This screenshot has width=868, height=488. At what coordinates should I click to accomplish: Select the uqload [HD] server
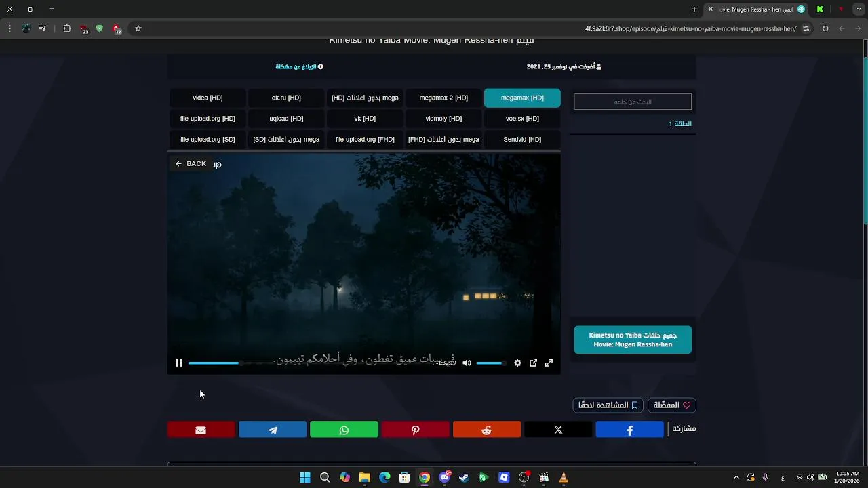point(286,119)
